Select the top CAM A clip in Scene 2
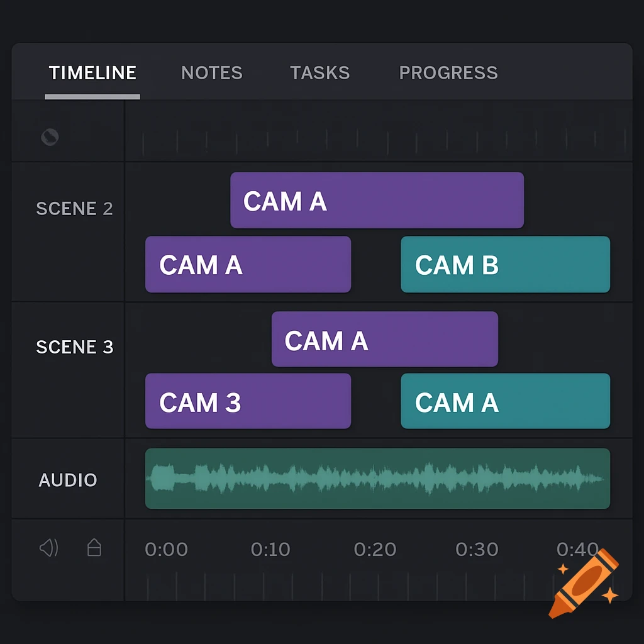The image size is (644, 644). click(377, 200)
